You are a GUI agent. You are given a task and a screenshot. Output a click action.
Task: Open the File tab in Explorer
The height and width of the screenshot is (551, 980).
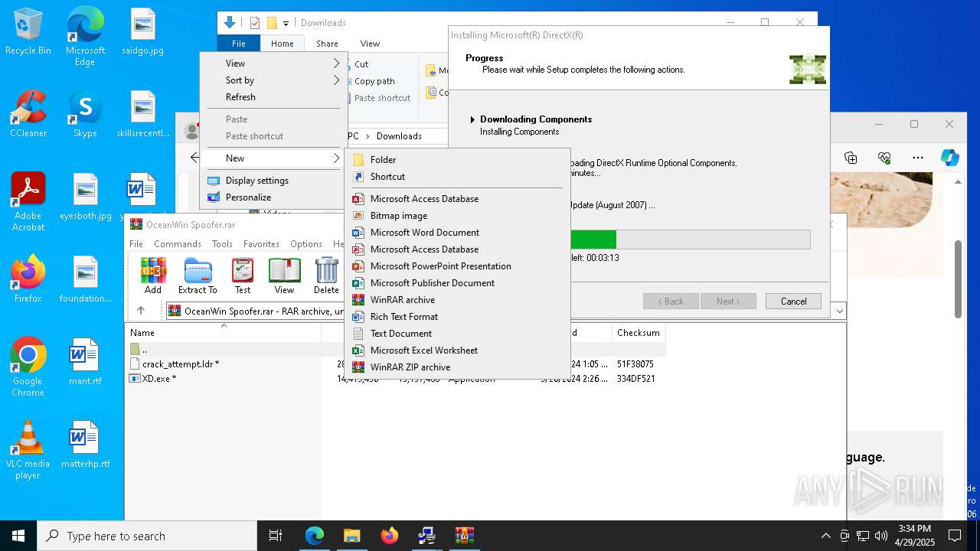[x=239, y=44]
